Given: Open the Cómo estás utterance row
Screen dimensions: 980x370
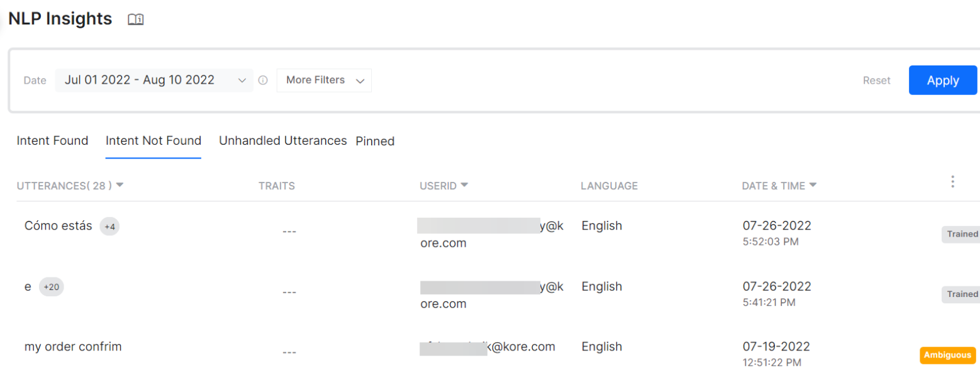Looking at the screenshot, I should coord(58,226).
